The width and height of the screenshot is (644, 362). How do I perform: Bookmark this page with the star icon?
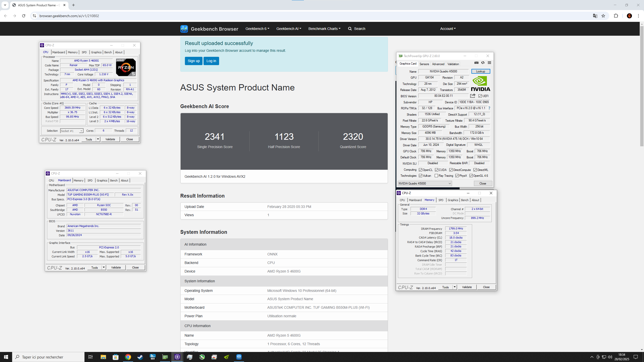click(x=603, y=16)
